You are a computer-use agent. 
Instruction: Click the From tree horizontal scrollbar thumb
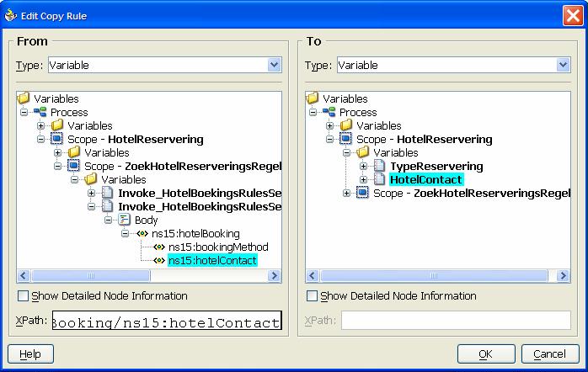tap(91, 276)
